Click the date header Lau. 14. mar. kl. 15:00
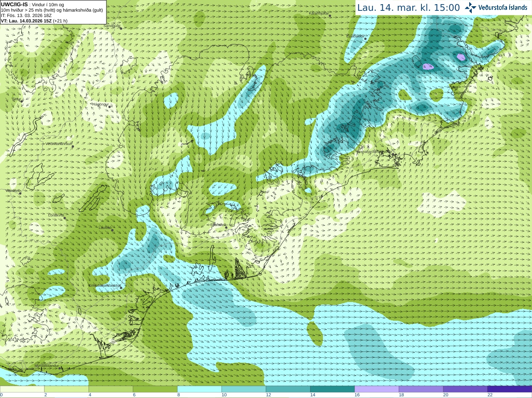 [409, 7]
